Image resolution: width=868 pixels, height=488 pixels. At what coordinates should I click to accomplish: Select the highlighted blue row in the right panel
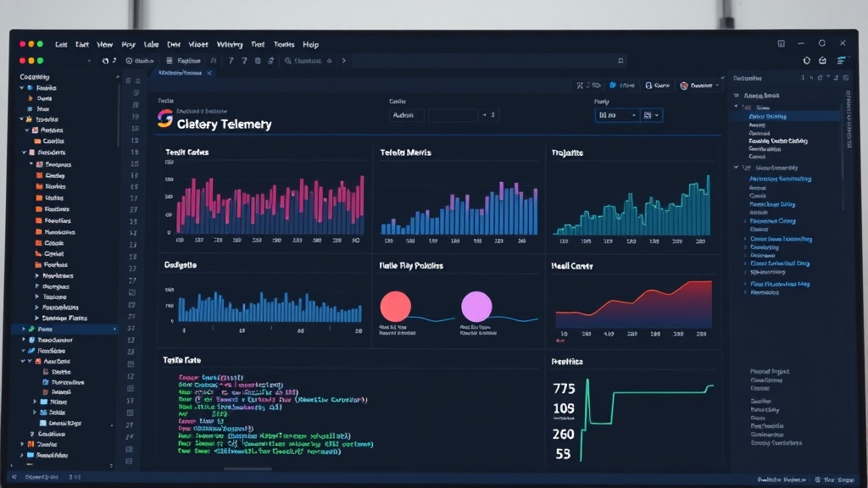(786, 117)
